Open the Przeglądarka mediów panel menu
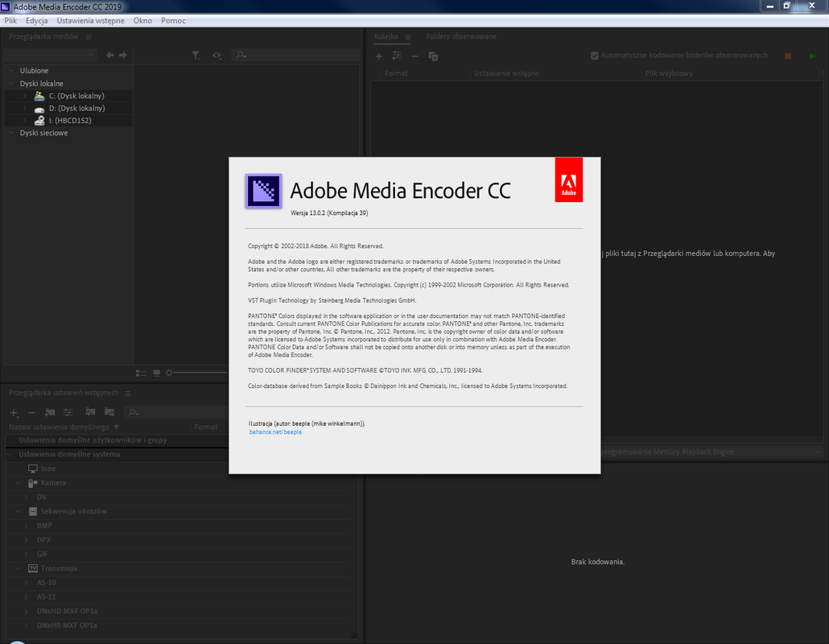This screenshot has width=829, height=644. (89, 37)
